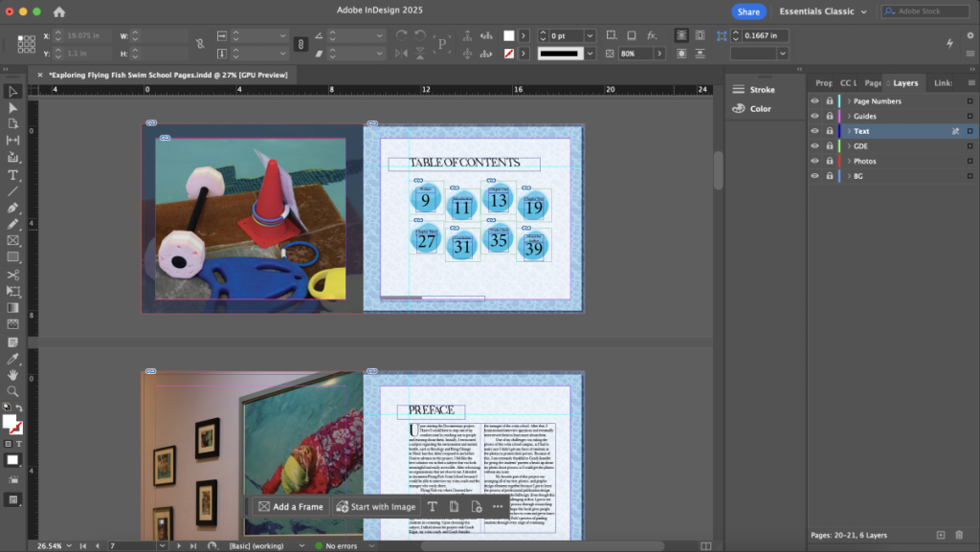This screenshot has width=980, height=552.
Task: Select the Rectangle Frame tool
Action: [12, 240]
